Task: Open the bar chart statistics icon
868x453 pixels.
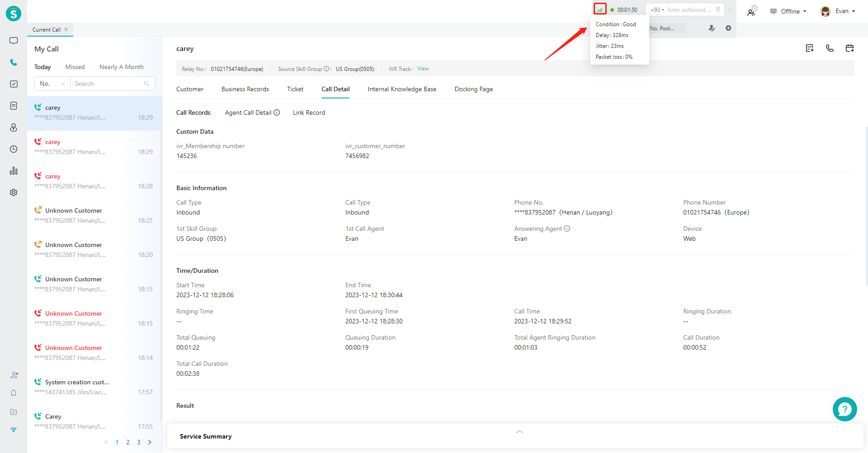Action: [x=14, y=171]
